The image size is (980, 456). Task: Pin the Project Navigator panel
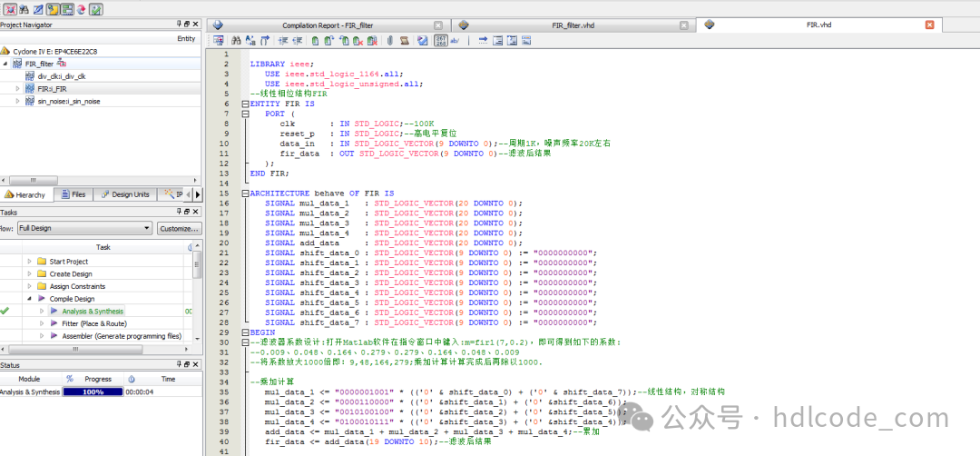[180, 24]
